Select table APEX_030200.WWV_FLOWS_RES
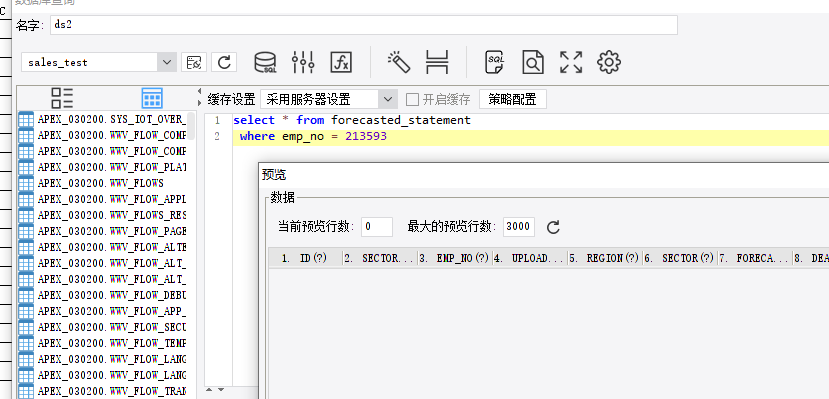Screen dimensions: 829x399 click(103, 215)
